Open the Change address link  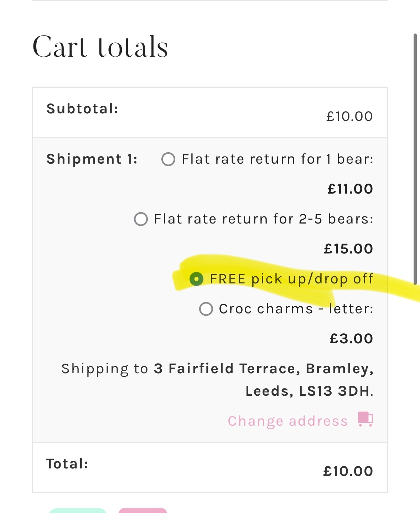click(287, 421)
